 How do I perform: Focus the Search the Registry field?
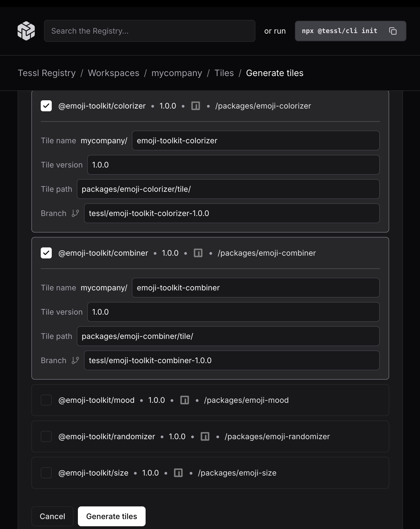(x=149, y=31)
